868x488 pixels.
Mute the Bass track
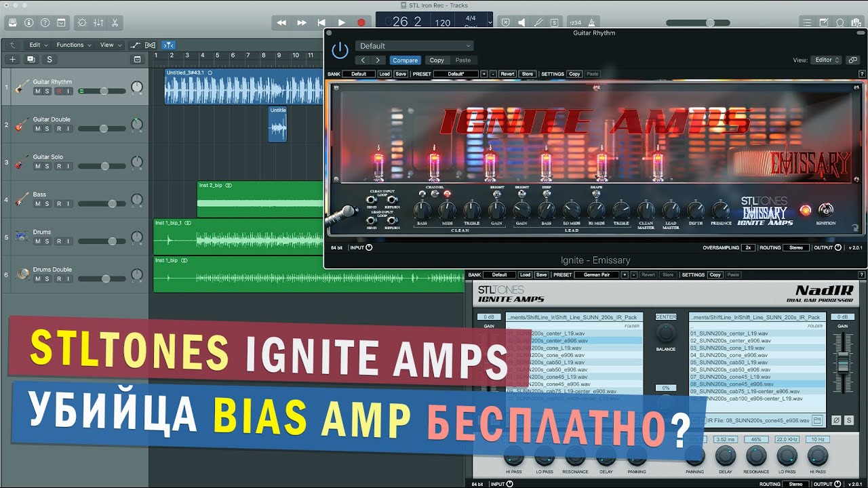pos(38,204)
